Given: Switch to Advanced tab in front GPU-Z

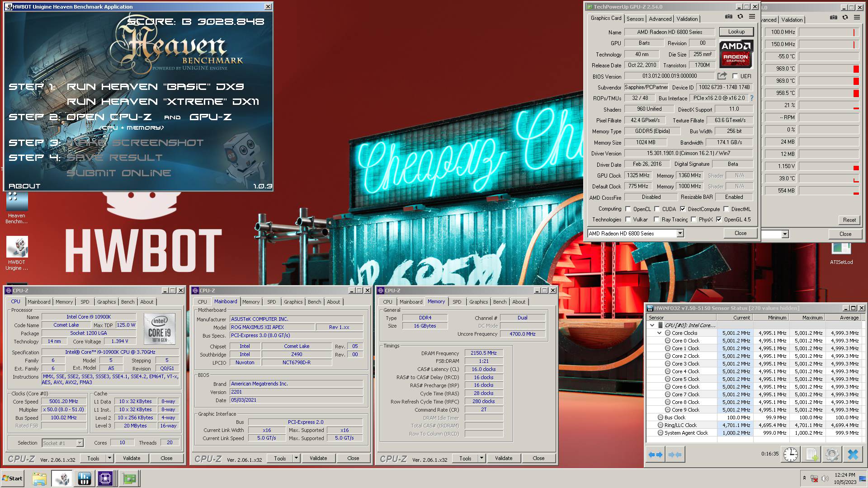Looking at the screenshot, I should coord(660,19).
